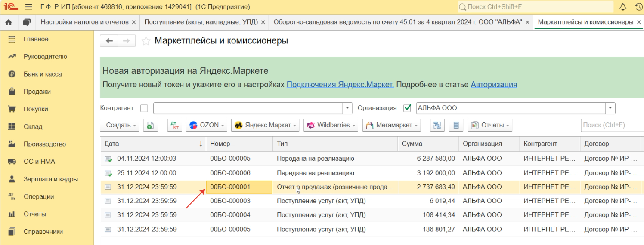Click the notifications bell icon
644x245 pixels.
623,7
